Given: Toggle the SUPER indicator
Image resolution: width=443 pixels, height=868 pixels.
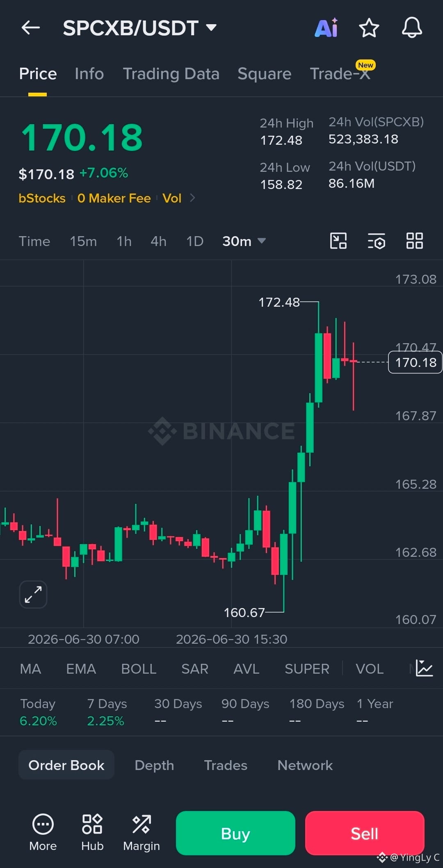Looking at the screenshot, I should pos(307,669).
